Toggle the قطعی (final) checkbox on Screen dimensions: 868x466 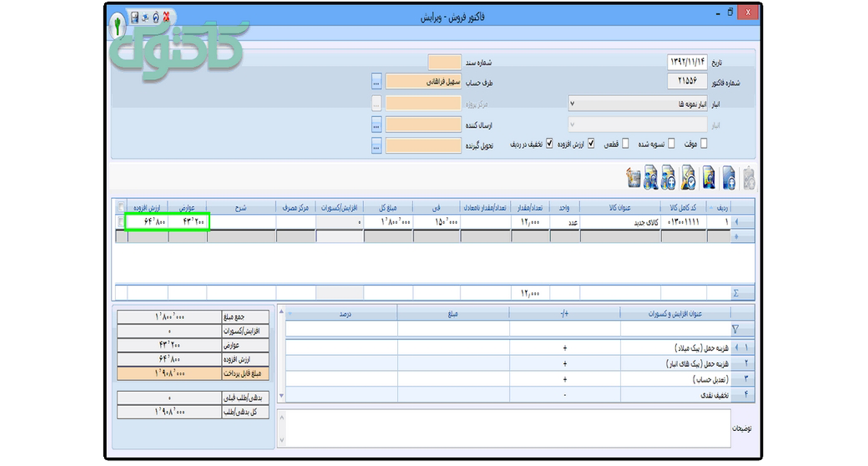[x=626, y=143]
